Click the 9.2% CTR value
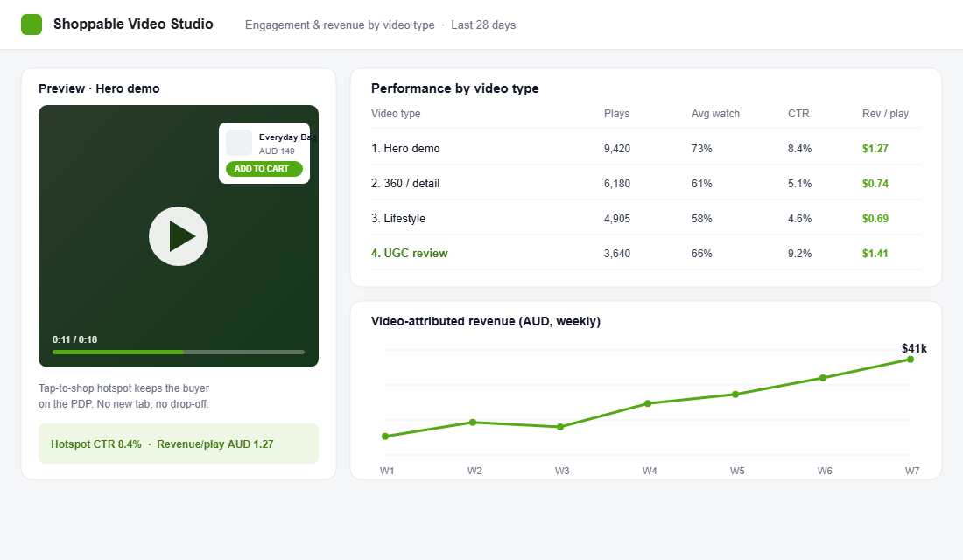Viewport: 963px width, 560px height. tap(799, 254)
